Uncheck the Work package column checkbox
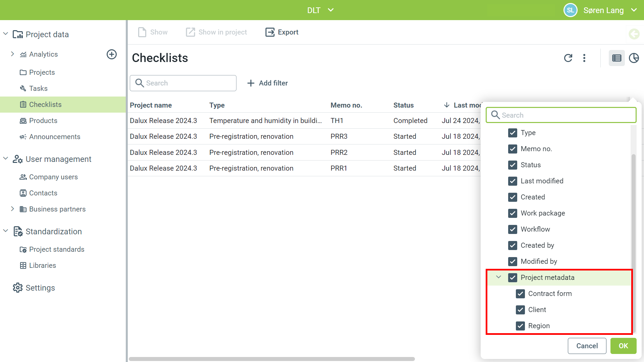 [513, 213]
